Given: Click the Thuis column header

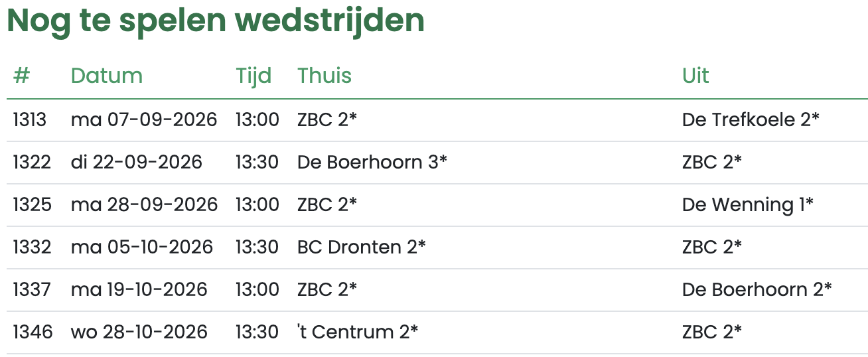Looking at the screenshot, I should 325,76.
